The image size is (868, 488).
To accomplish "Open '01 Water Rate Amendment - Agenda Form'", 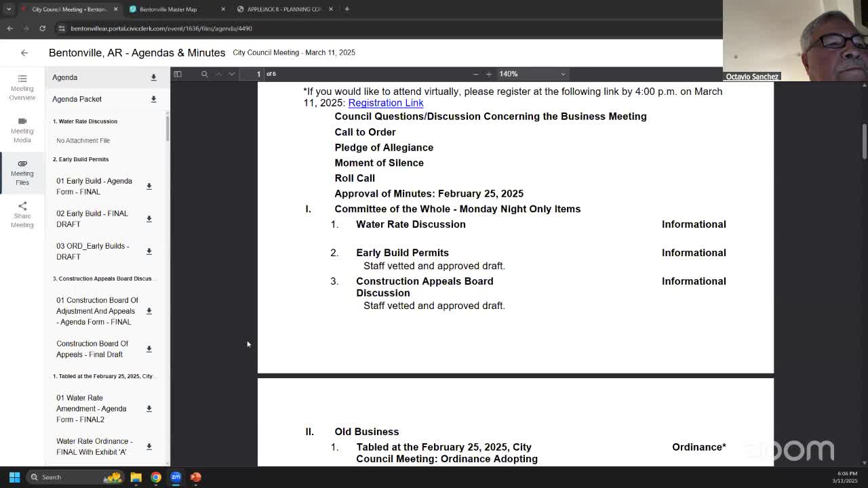I will tap(92, 409).
